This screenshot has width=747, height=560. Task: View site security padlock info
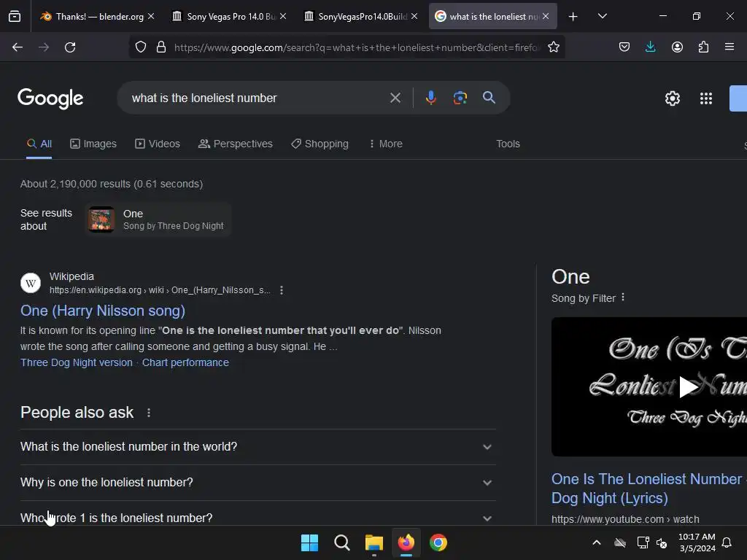click(161, 47)
